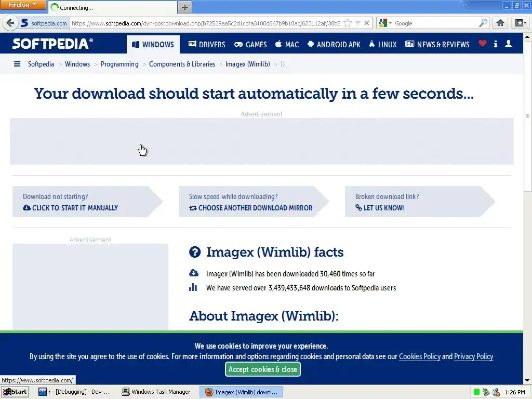Report broken link via Let us know

click(x=380, y=208)
